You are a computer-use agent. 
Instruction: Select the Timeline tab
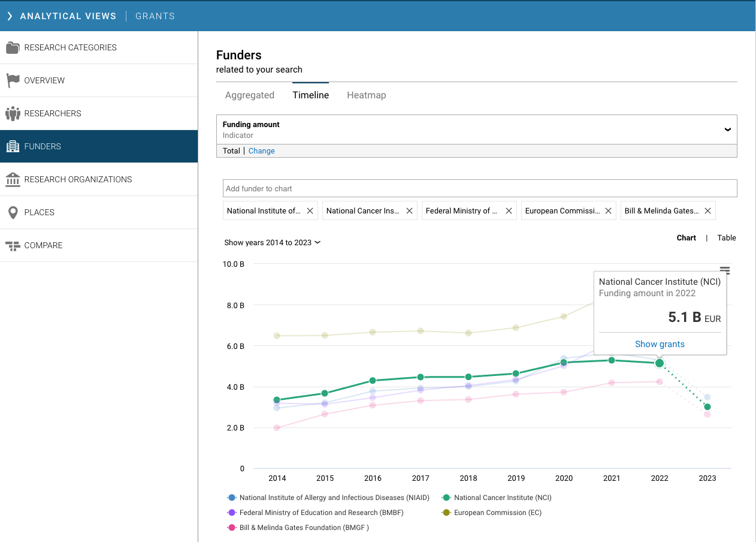tap(311, 95)
